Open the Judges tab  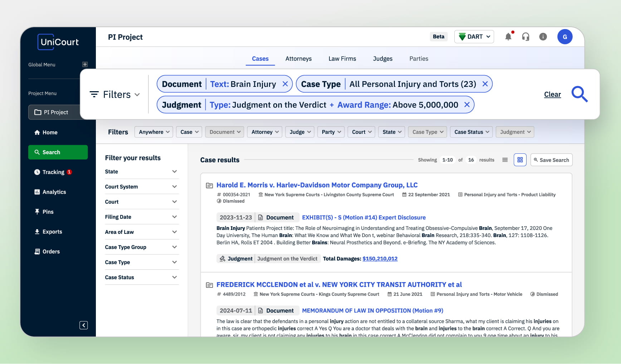[x=382, y=59]
